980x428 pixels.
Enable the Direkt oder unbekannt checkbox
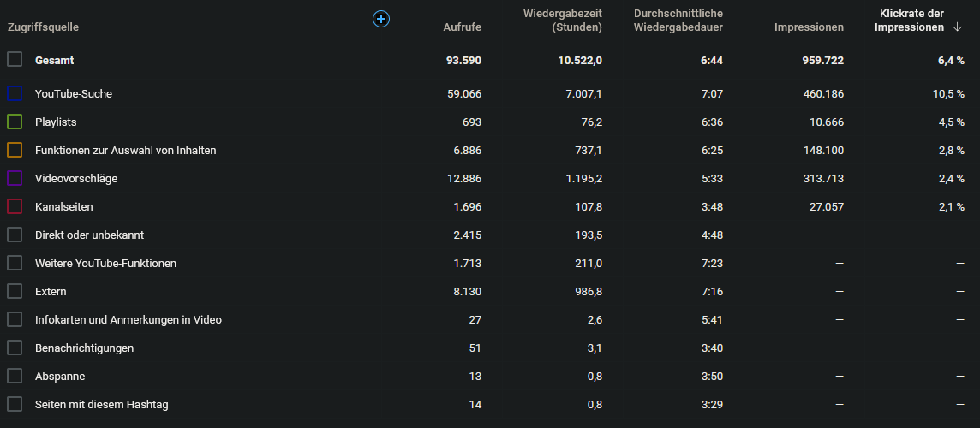click(x=15, y=235)
